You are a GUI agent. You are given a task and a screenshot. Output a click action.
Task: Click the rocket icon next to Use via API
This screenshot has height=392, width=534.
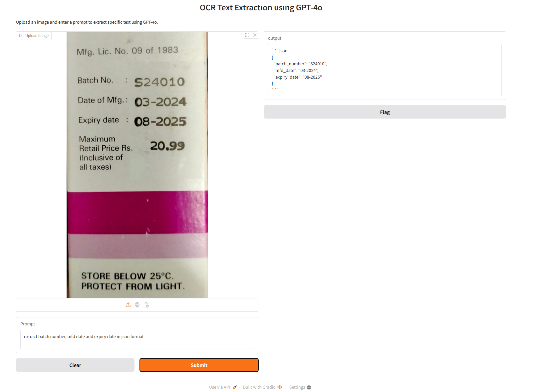pos(235,387)
